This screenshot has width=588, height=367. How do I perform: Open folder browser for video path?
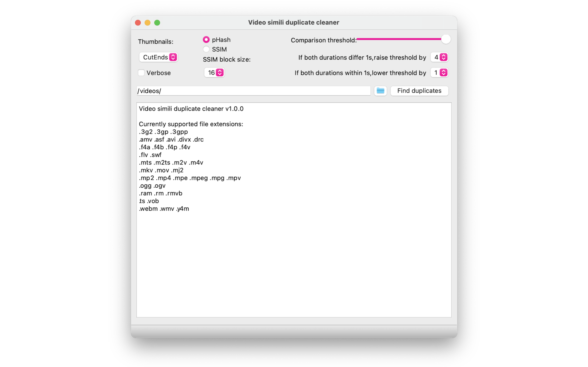coord(380,90)
